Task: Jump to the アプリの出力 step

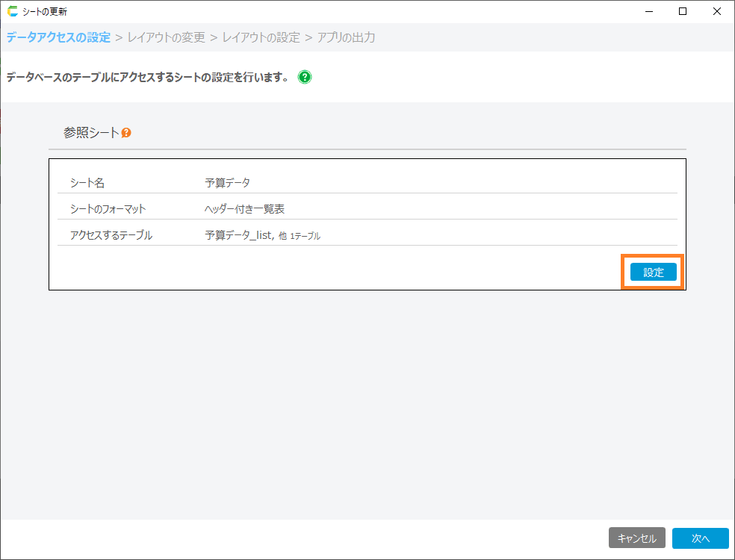Action: click(x=346, y=37)
